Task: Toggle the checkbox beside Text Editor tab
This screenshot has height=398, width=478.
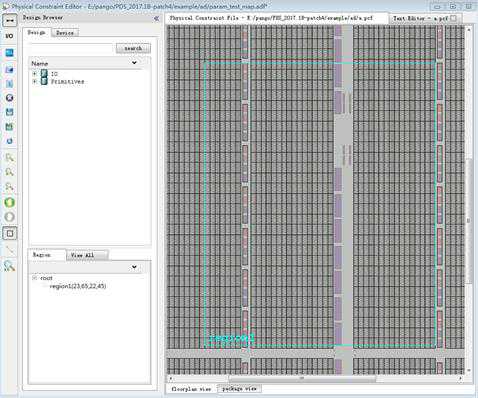Action: pos(453,18)
